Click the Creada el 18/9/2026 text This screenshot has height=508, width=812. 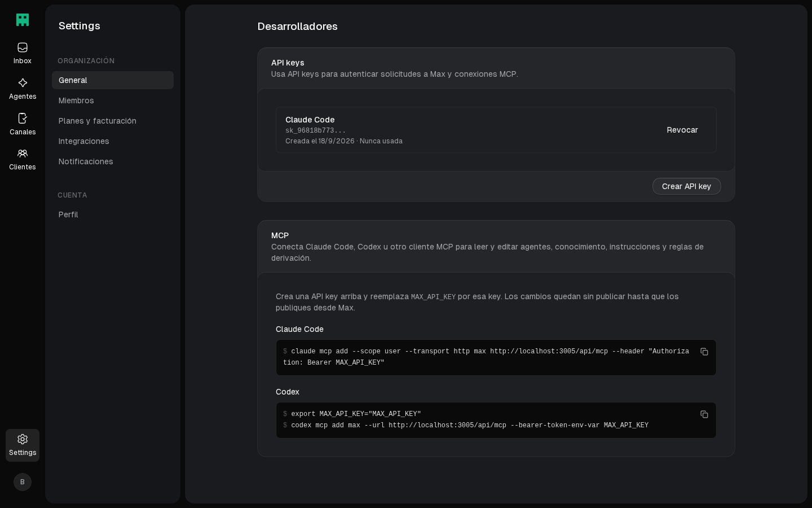coord(320,141)
